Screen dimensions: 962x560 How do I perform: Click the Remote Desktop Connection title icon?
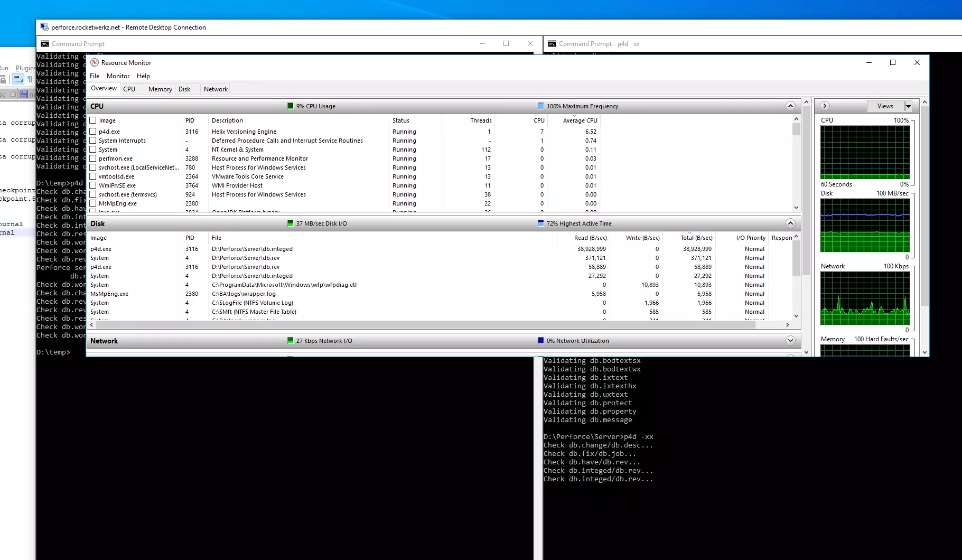[44, 27]
